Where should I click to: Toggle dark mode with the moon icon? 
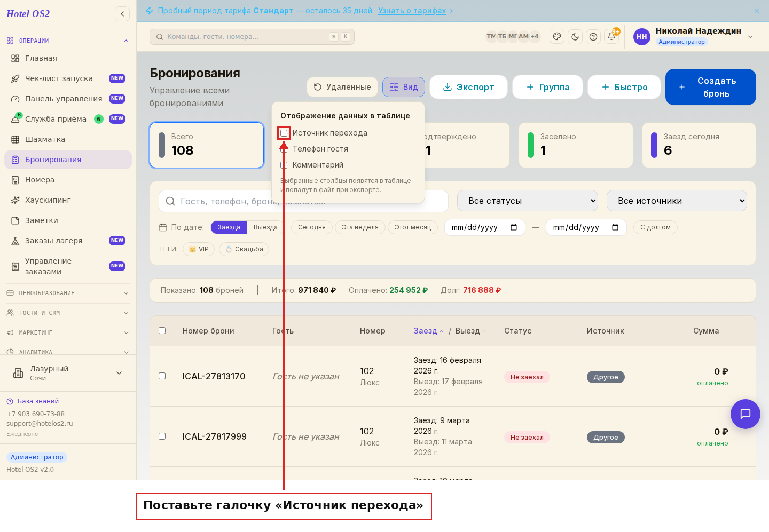(575, 36)
